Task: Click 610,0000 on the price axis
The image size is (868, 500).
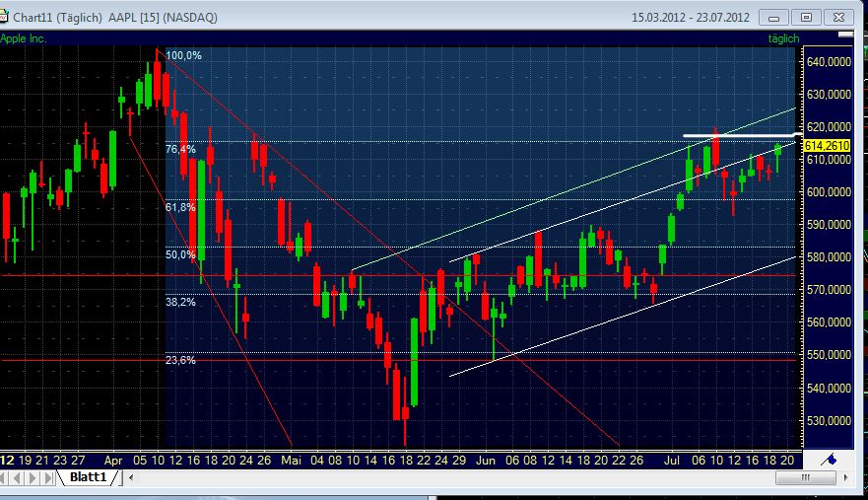Action: pos(830,160)
